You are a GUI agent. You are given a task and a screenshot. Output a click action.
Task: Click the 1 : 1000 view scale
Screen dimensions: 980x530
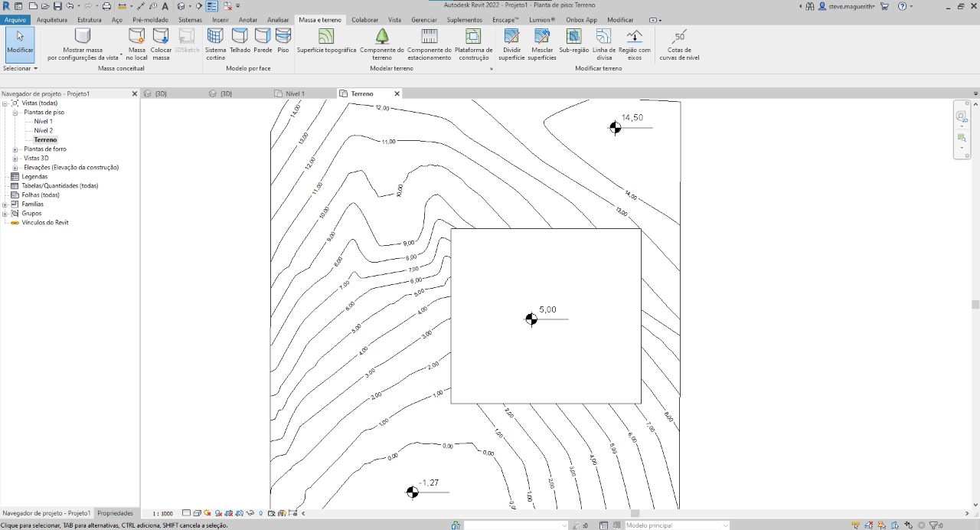(162, 514)
